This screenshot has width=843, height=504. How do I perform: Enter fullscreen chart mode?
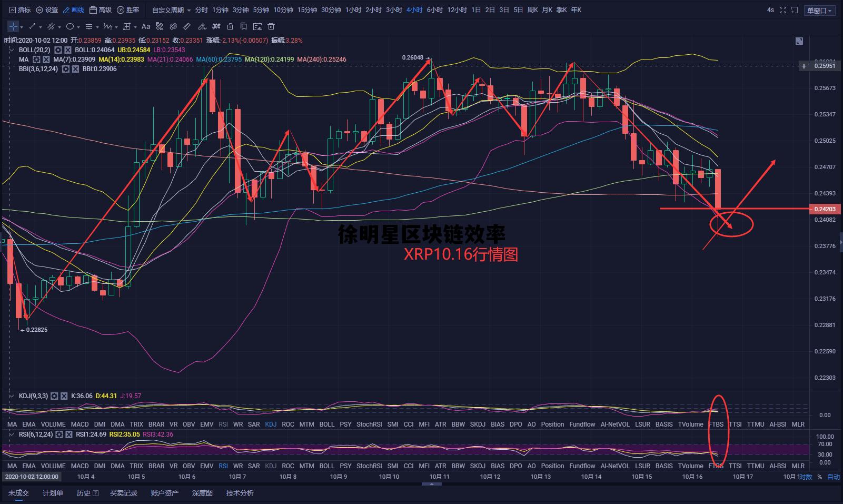point(783,10)
